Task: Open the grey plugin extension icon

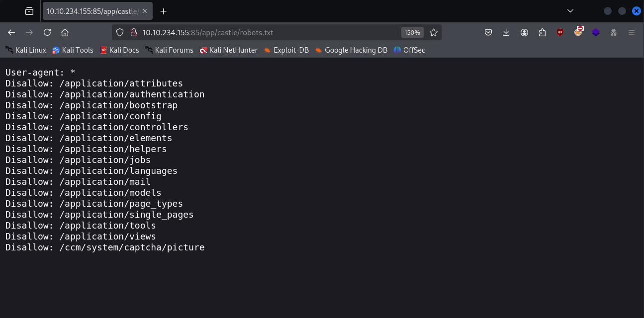Action: point(614,32)
